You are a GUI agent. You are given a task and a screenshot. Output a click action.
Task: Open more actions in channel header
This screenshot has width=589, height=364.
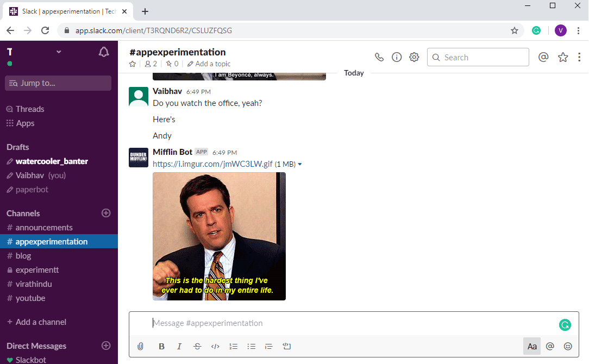579,57
